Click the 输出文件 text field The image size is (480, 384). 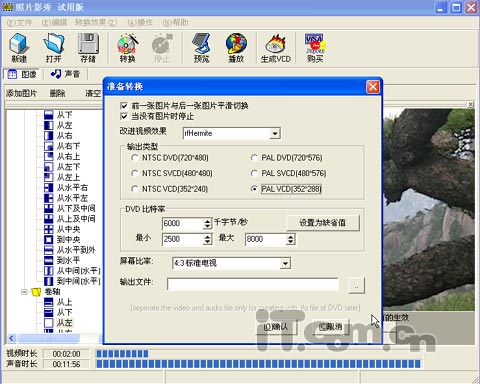click(x=253, y=285)
